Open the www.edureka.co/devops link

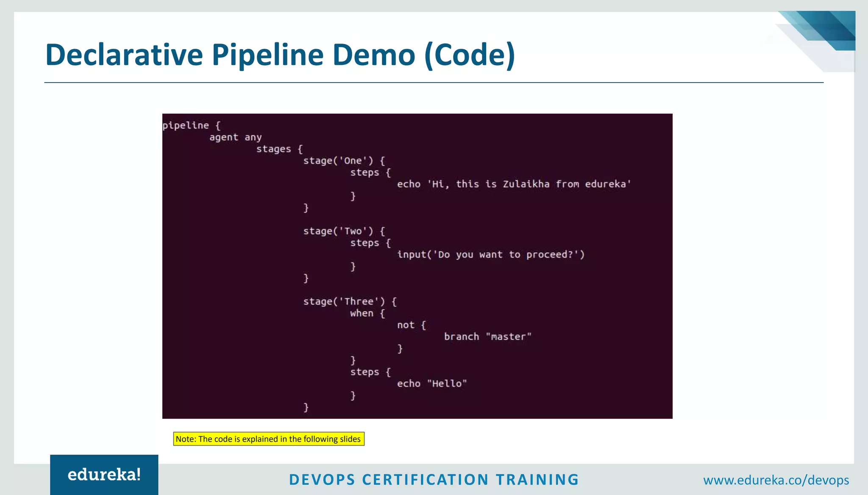pos(776,480)
